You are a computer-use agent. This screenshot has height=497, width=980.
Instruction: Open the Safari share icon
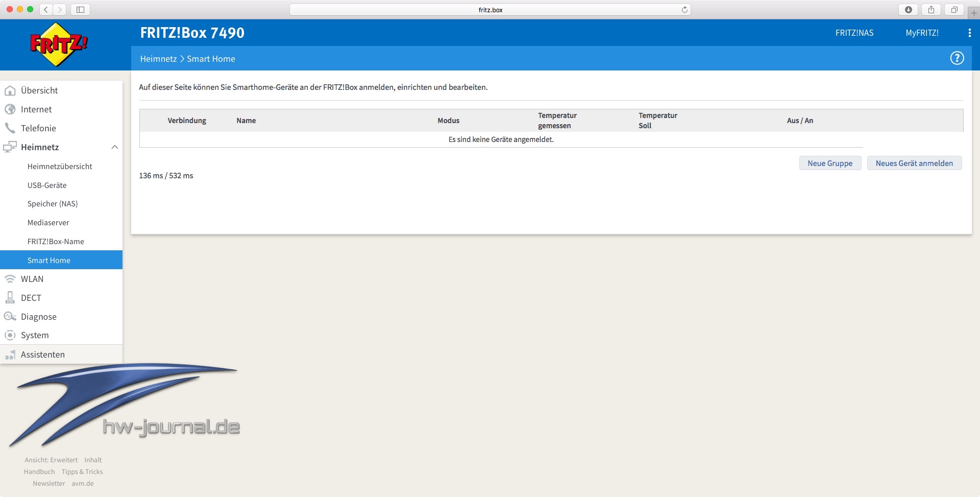[x=931, y=10]
